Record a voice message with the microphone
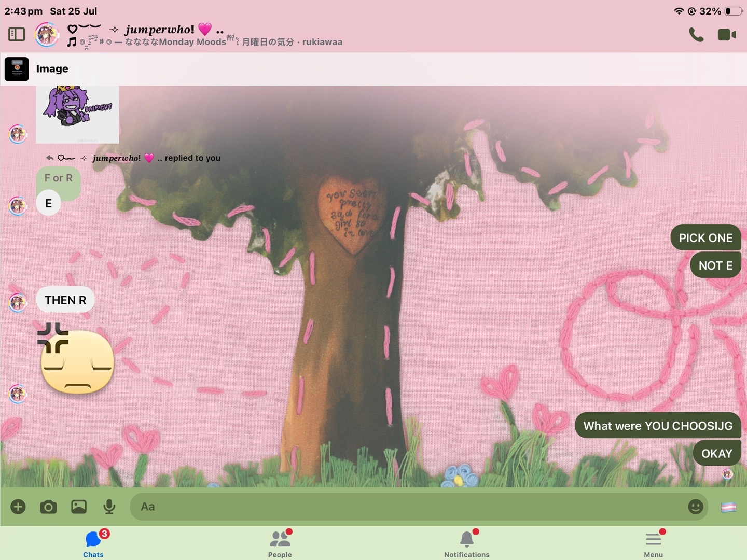This screenshot has height=560, width=747. pos(109,507)
